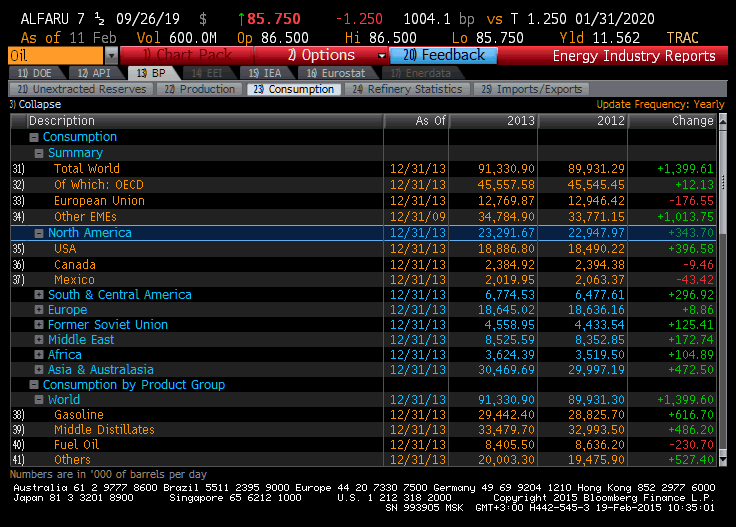Open the Unextracted Reserves subtab
736x527 pixels.
coord(82,89)
